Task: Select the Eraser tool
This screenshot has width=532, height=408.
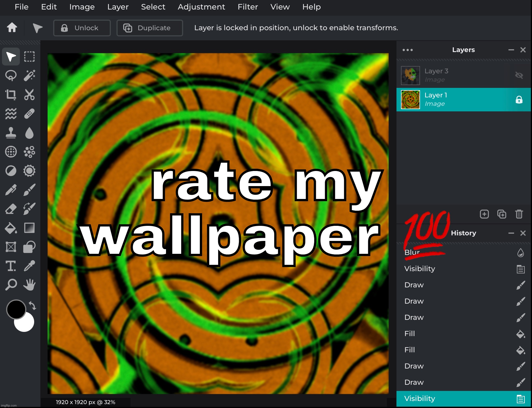Action: 11,209
